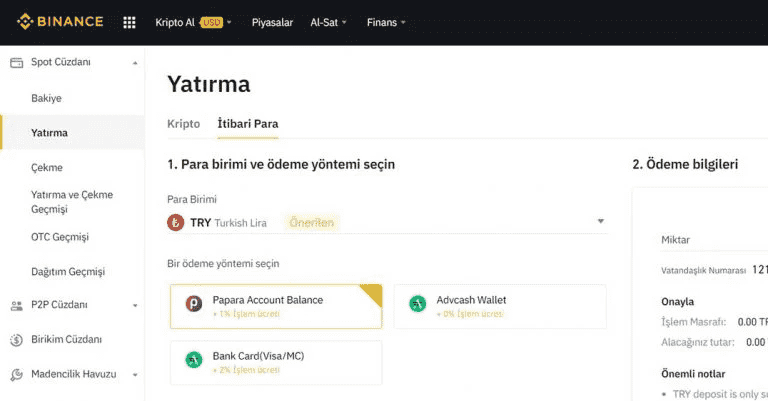Open the Kripto Al dropdown menu
The width and height of the screenshot is (768, 401).
point(193,23)
